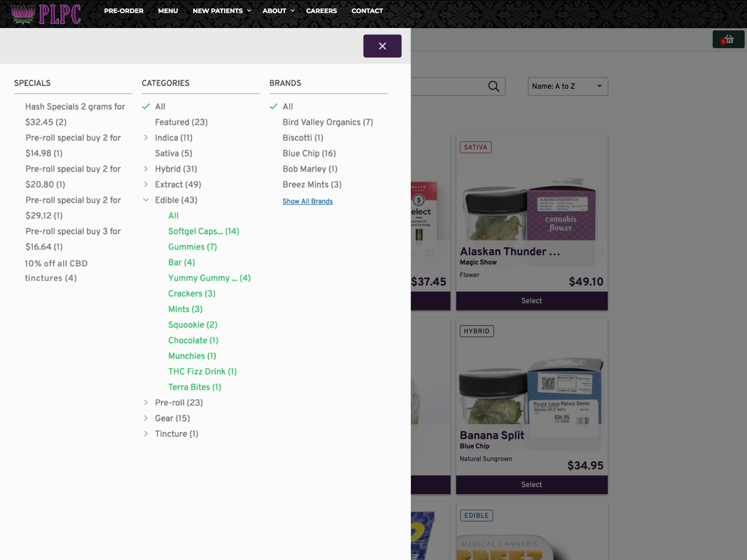The height and width of the screenshot is (560, 747).
Task: Pick Pre-roll special buy 3 for $16.64
Action: click(73, 239)
